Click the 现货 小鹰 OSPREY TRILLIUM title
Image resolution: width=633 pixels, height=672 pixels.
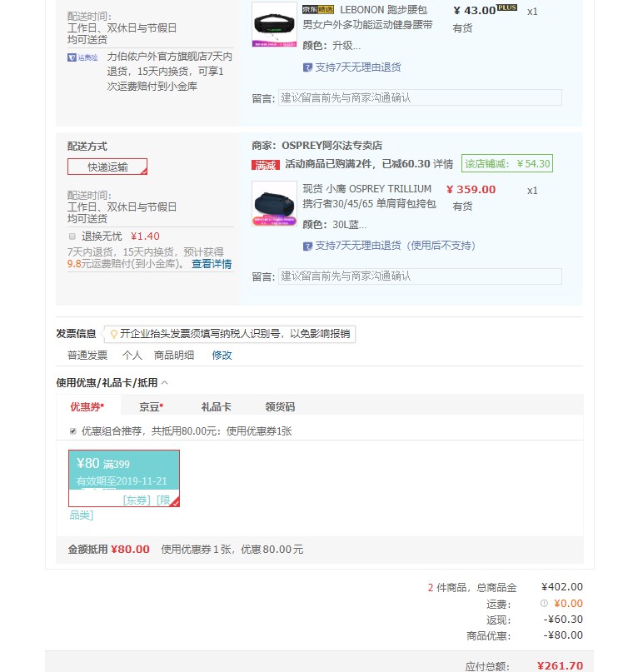pyautogui.click(x=370, y=197)
